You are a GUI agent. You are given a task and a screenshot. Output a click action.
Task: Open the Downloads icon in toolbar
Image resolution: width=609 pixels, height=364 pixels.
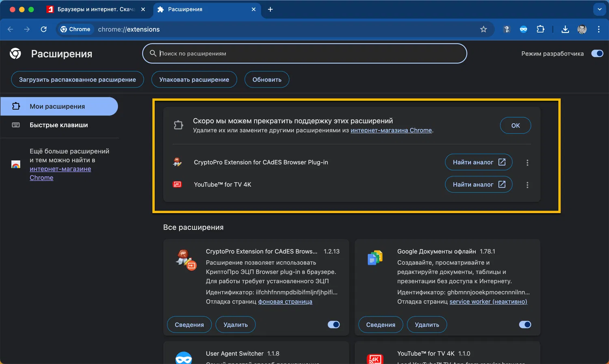(x=565, y=29)
